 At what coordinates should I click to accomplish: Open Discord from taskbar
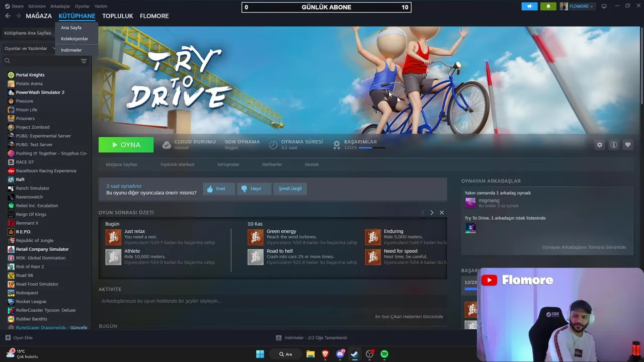point(340,354)
